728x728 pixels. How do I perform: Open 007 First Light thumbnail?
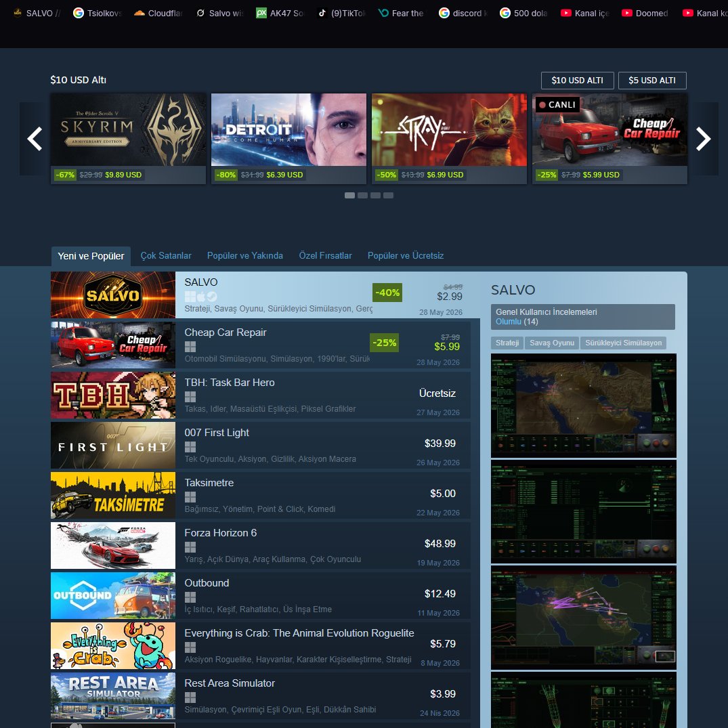[113, 445]
